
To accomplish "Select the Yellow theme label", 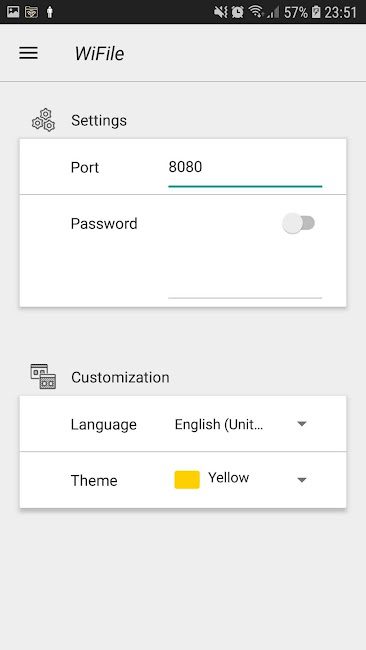I will coord(228,478).
